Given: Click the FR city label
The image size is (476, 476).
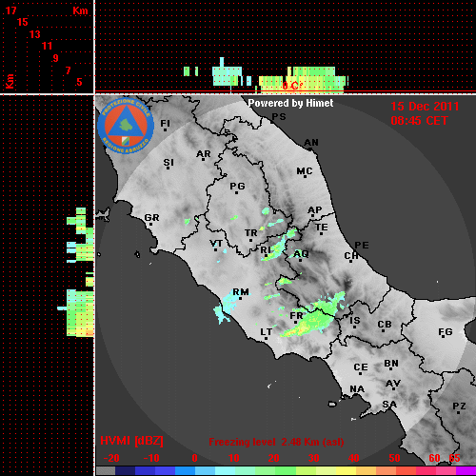Looking at the screenshot, I should click(x=296, y=316).
